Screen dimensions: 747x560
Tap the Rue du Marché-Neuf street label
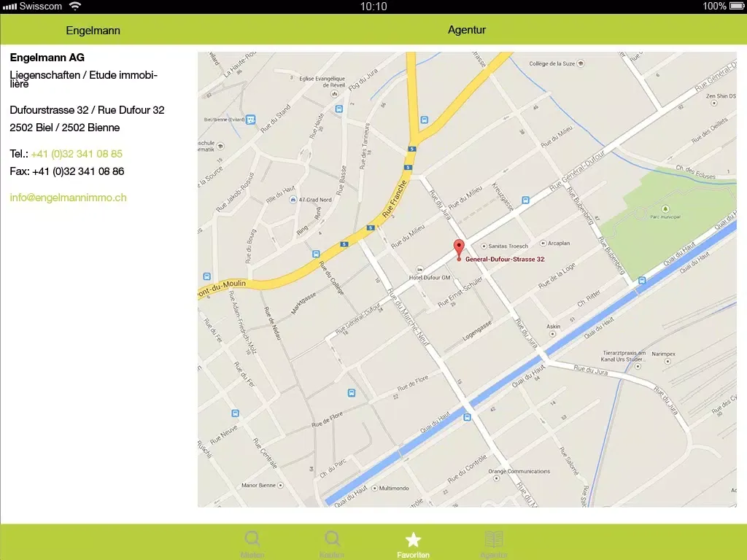click(x=409, y=316)
